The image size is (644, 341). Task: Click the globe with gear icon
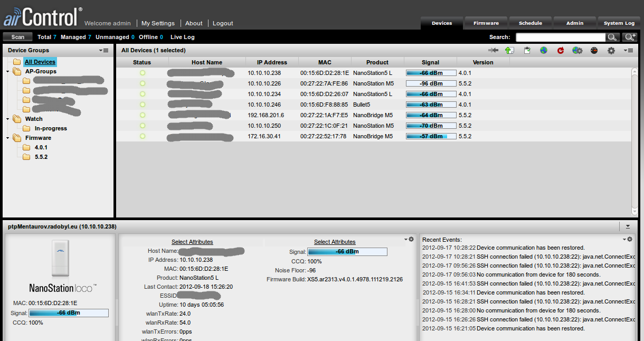click(577, 50)
